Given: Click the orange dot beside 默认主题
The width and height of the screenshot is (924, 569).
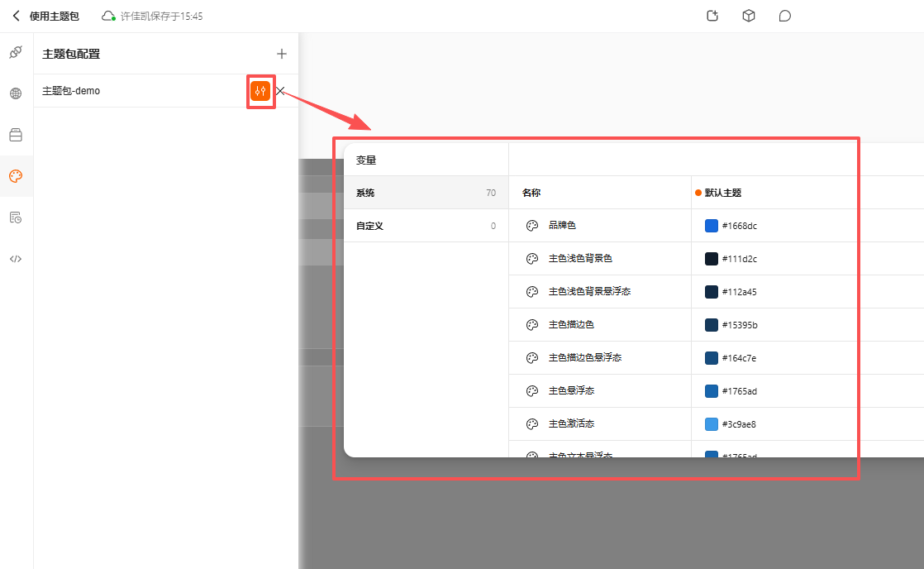Looking at the screenshot, I should click(698, 192).
